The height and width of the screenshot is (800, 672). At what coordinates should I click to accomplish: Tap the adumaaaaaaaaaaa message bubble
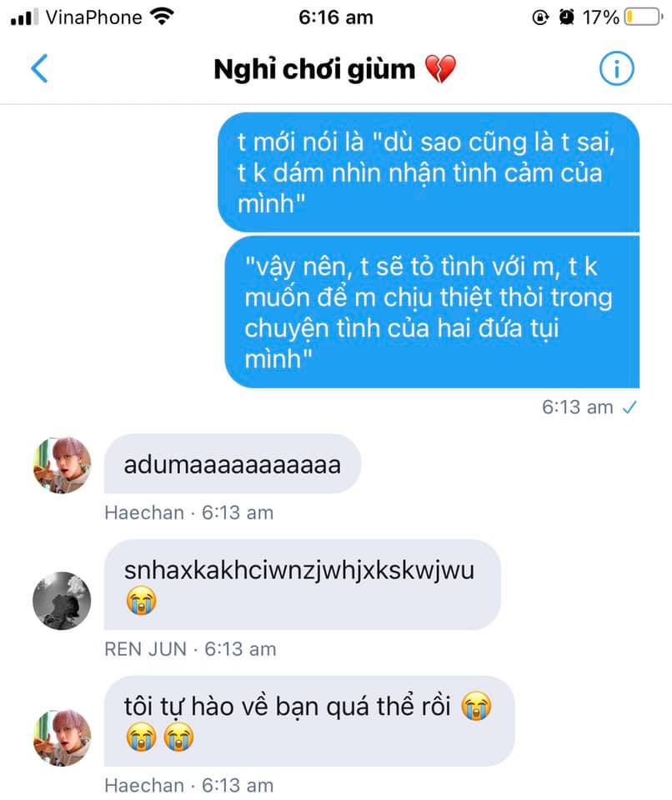[x=233, y=464]
